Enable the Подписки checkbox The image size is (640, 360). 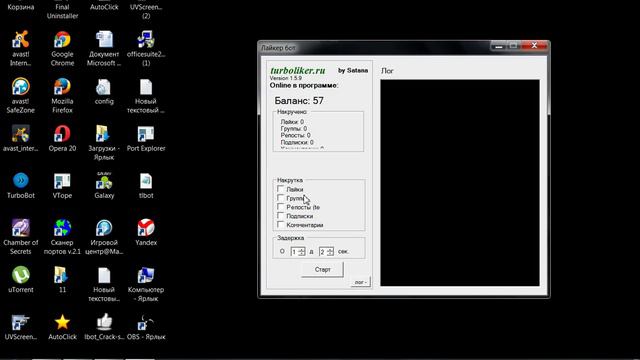(x=280, y=216)
